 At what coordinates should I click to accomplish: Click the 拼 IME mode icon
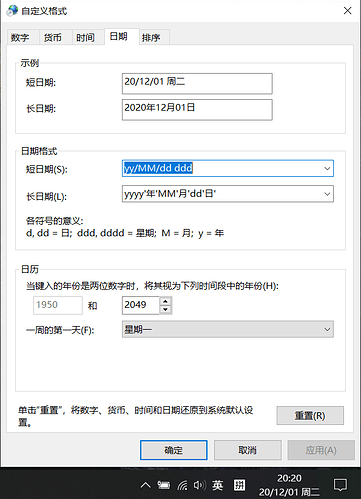click(x=239, y=485)
